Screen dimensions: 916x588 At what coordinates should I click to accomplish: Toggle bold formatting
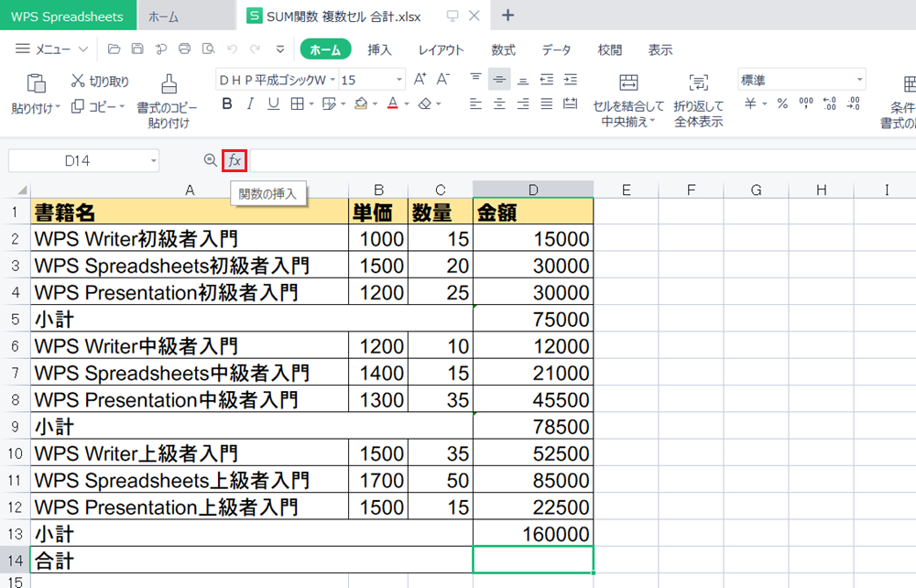[x=227, y=103]
